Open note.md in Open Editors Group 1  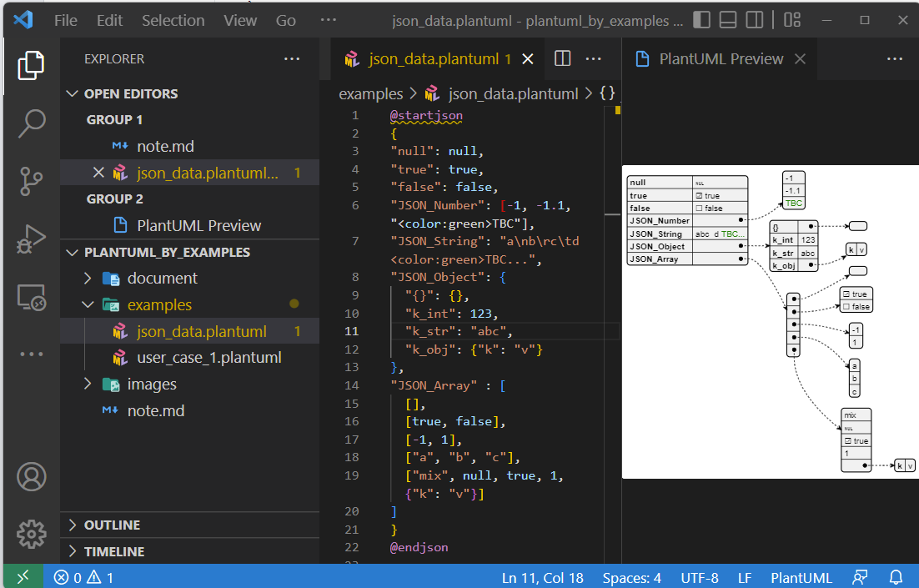point(189,147)
